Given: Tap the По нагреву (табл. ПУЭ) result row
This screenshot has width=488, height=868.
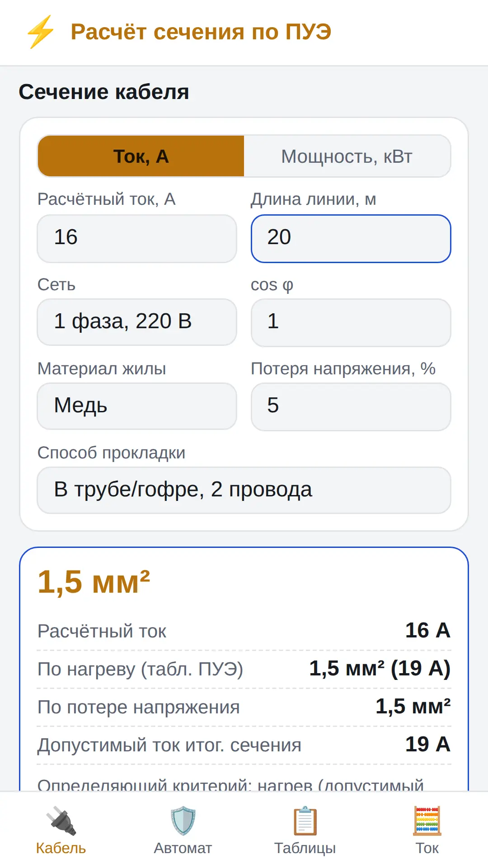Looking at the screenshot, I should point(244,669).
